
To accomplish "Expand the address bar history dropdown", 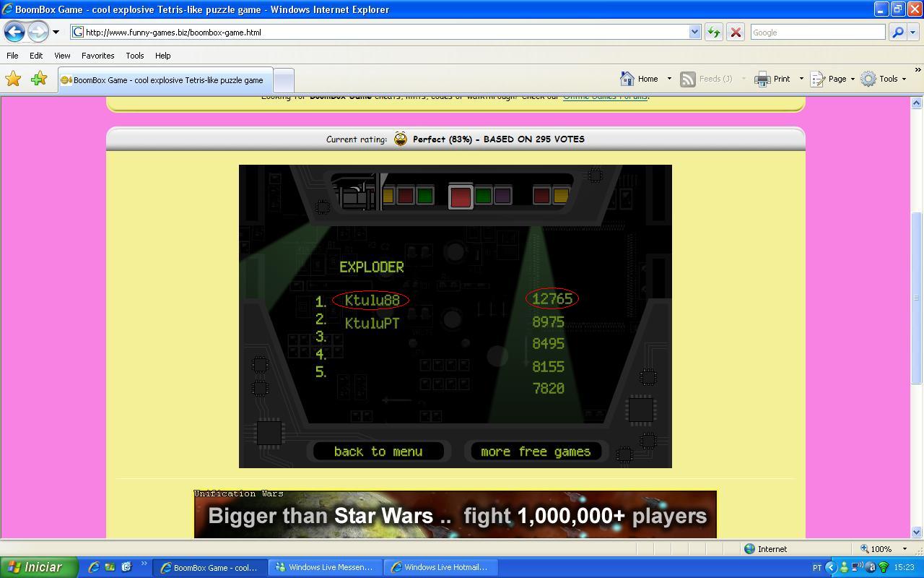I will point(694,32).
